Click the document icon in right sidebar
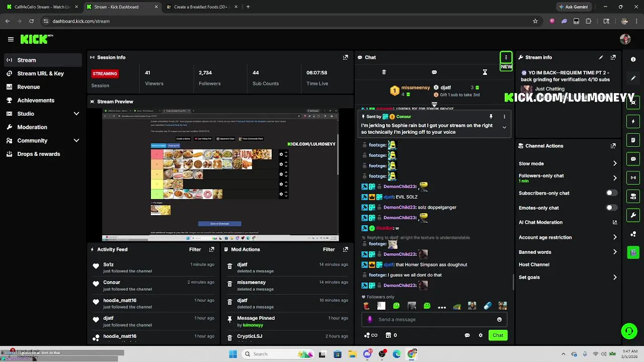The height and width of the screenshot is (362, 644). tap(633, 140)
